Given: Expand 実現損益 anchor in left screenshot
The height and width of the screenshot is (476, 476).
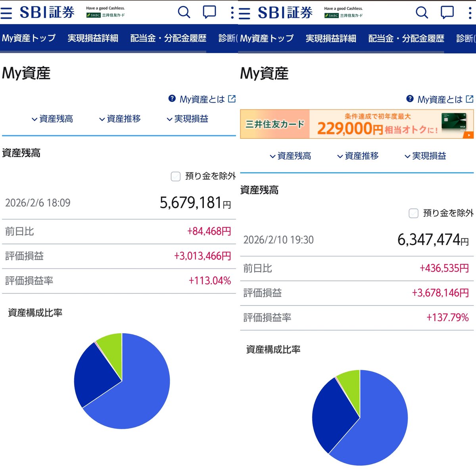Looking at the screenshot, I should click(x=187, y=119).
